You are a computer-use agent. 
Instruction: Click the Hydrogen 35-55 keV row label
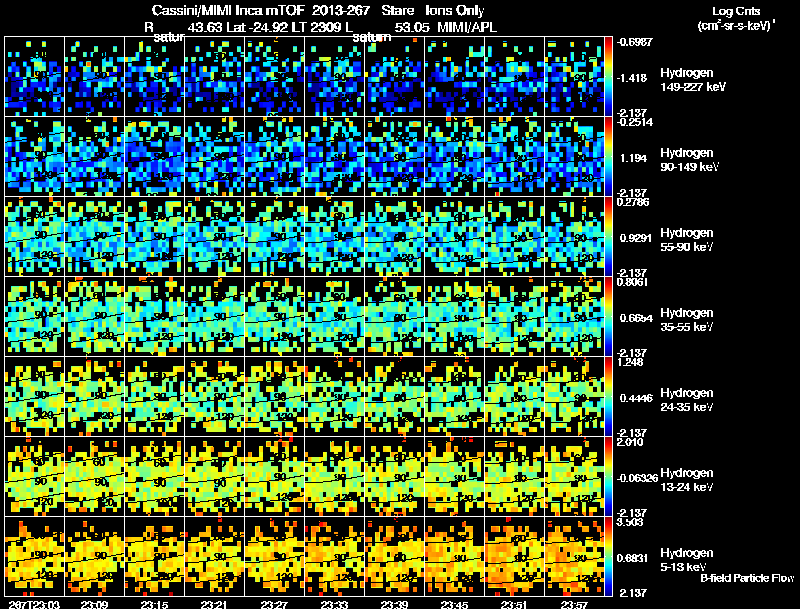click(x=687, y=320)
